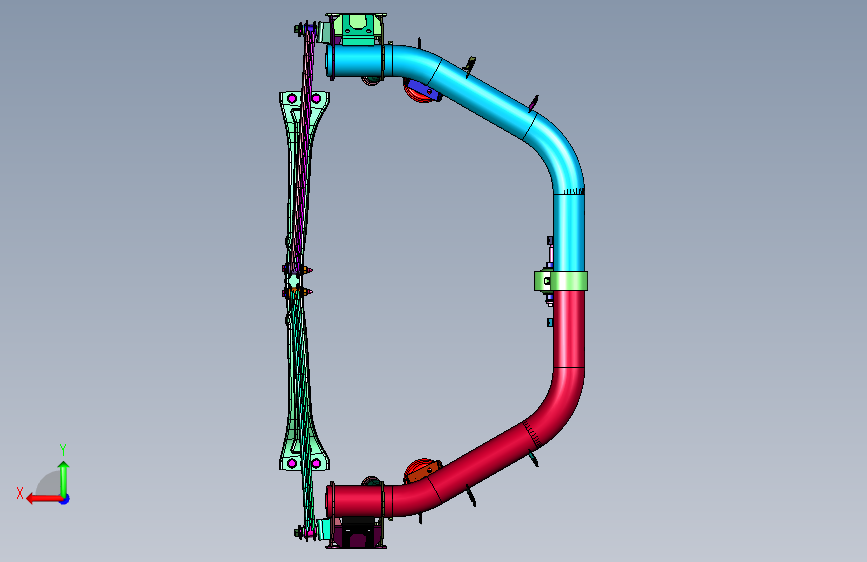Click the blue Z axis dot of the triad
This screenshot has height=562, width=867.
pyautogui.click(x=65, y=499)
